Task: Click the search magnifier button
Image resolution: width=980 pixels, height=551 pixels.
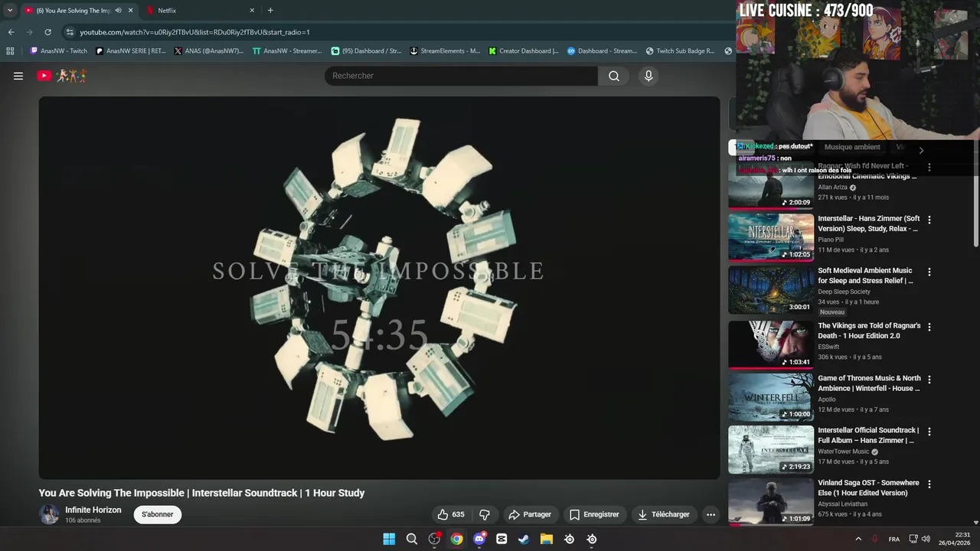Action: click(x=614, y=76)
